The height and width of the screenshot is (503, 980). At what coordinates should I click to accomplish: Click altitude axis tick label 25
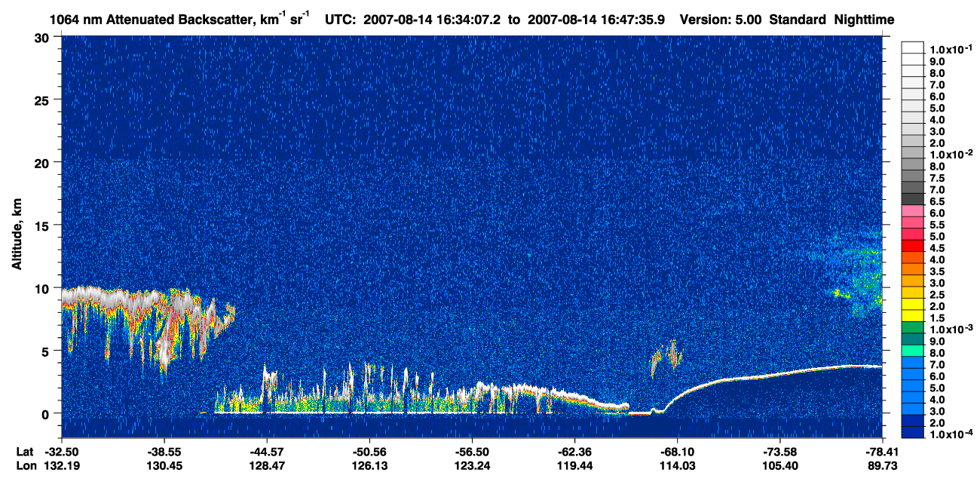pos(44,100)
